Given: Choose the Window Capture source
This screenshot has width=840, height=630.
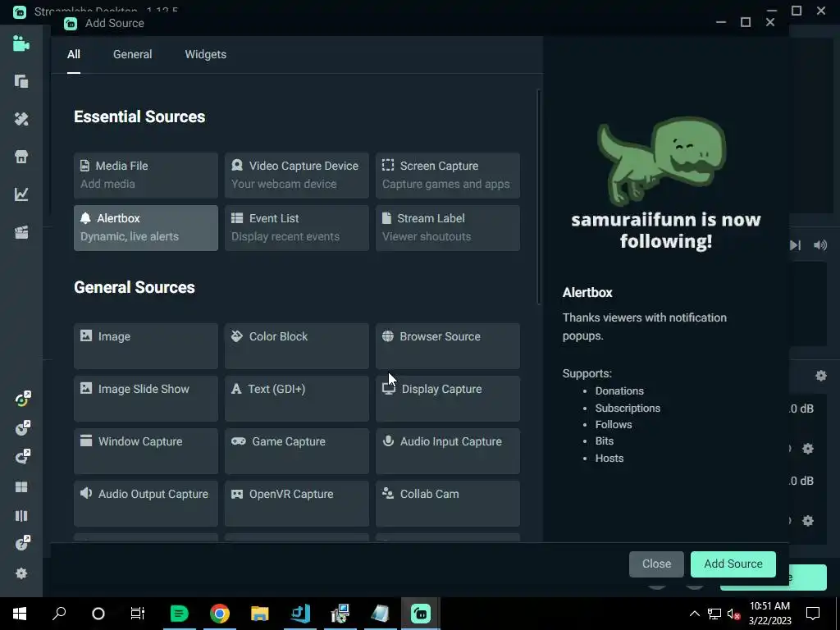Looking at the screenshot, I should tap(146, 450).
